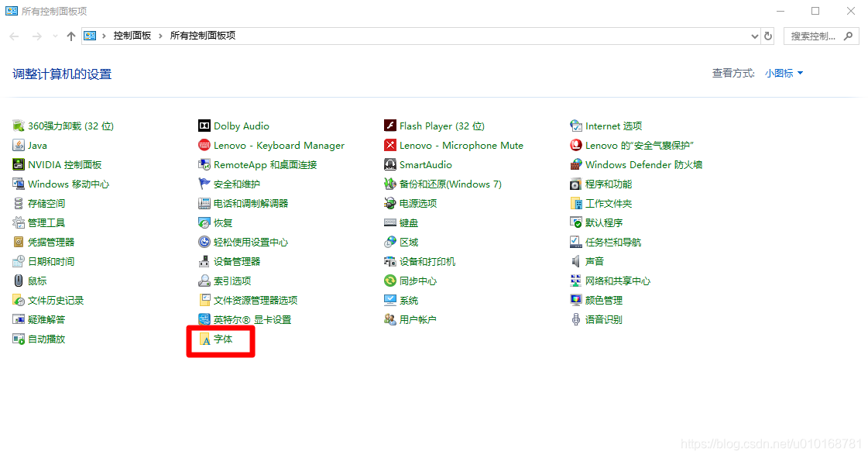Click the 管理工具 icon
The width and height of the screenshot is (868, 458).
click(x=19, y=222)
